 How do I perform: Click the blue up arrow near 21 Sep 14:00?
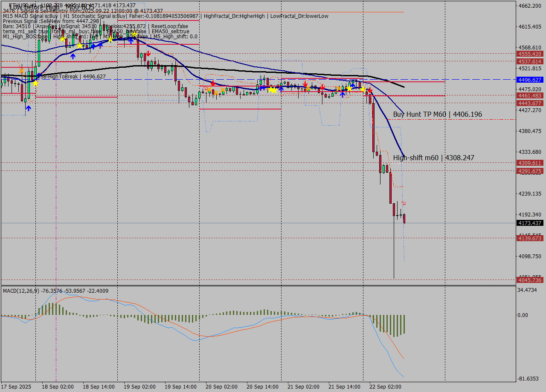tap(342, 93)
